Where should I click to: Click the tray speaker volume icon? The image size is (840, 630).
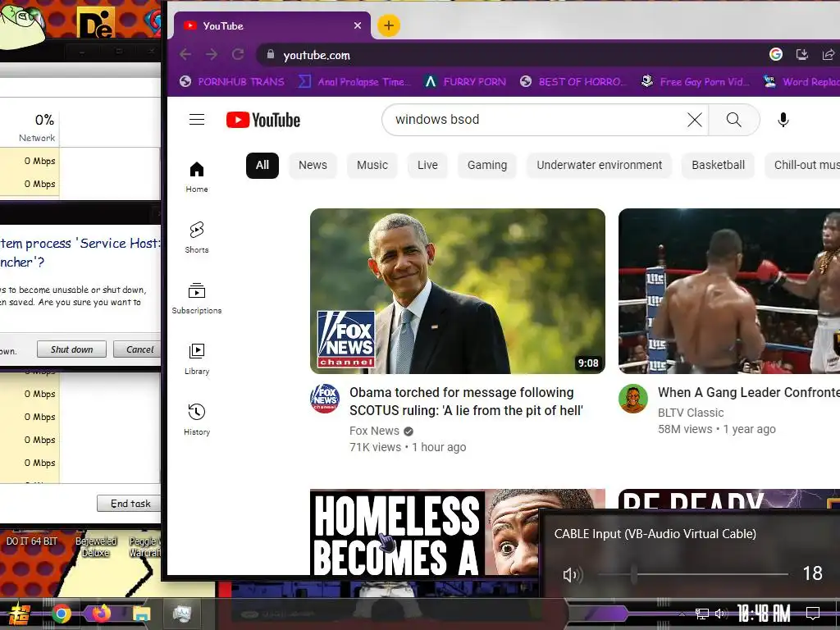pos(721,614)
